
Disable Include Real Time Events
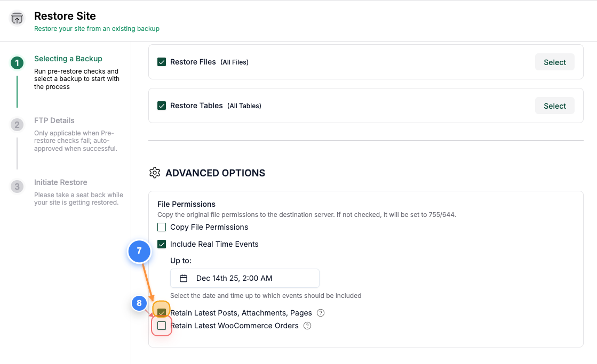162,244
